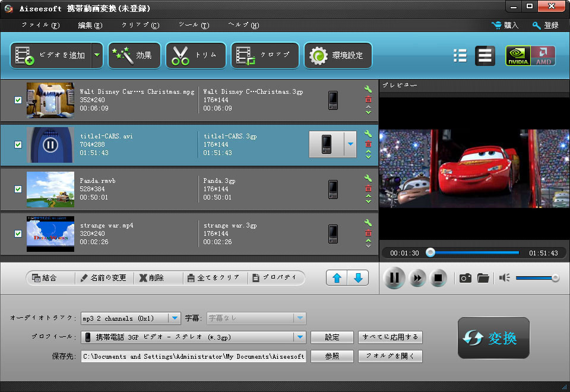The height and width of the screenshot is (392, 570).
Task: Switch to the detailed list view icon
Action: coord(484,56)
